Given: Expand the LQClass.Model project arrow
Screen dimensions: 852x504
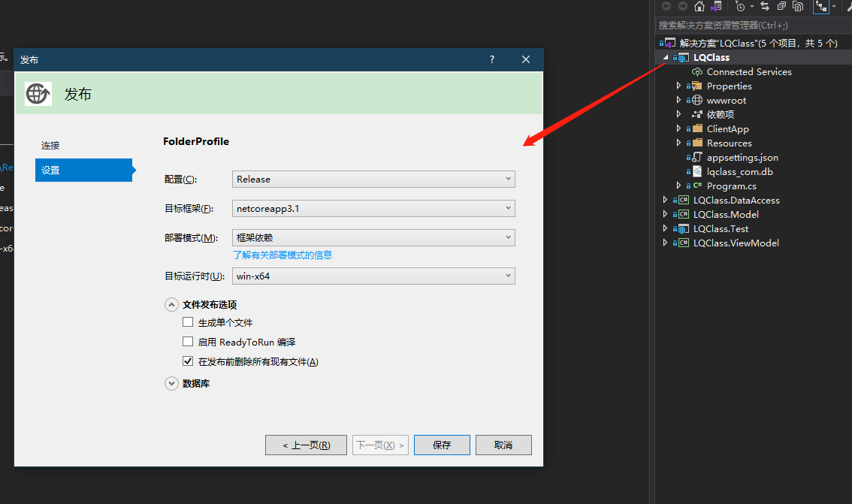Looking at the screenshot, I should click(x=665, y=214).
